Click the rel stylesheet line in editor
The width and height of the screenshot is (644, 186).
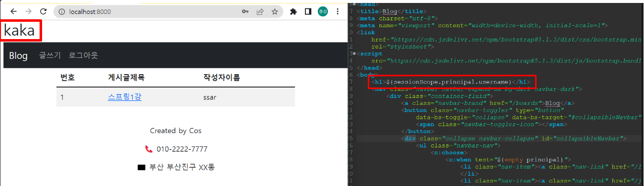tap(402, 46)
